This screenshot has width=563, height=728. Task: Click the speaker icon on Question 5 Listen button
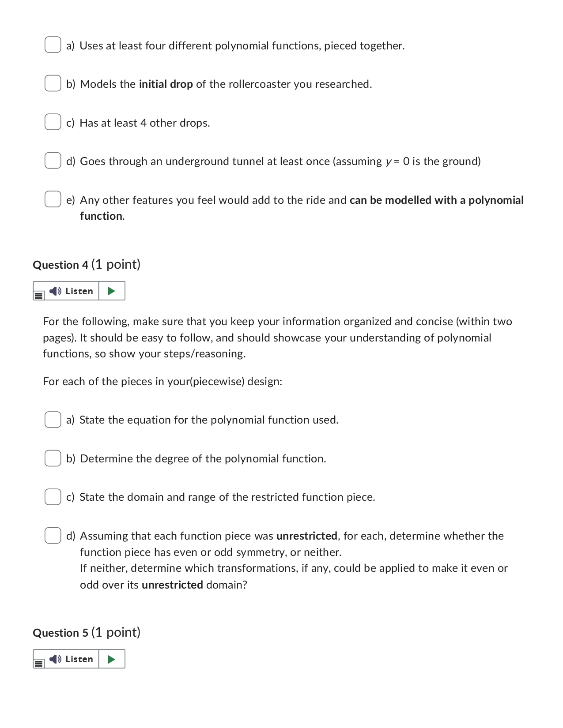pos(54,659)
